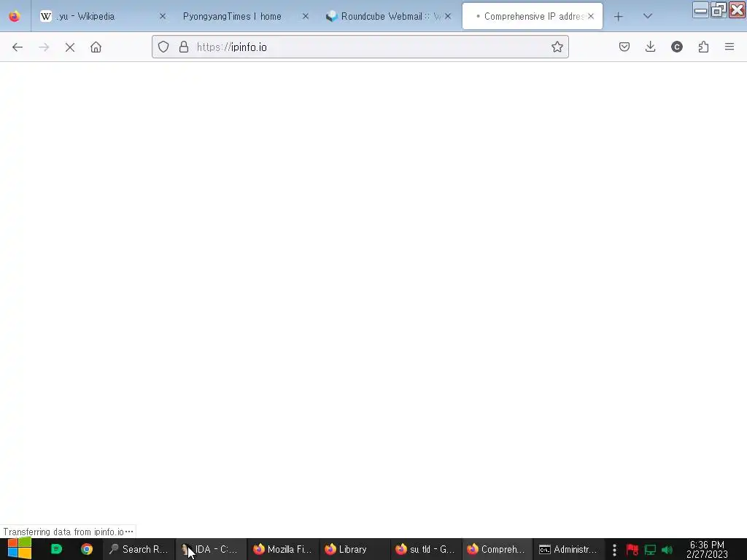Image resolution: width=747 pixels, height=560 pixels.
Task: Open the Windows Start menu
Action: pyautogui.click(x=19, y=549)
